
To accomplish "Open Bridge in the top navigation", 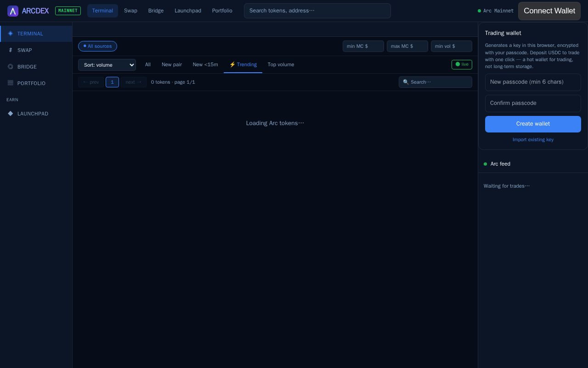I will click(x=156, y=11).
